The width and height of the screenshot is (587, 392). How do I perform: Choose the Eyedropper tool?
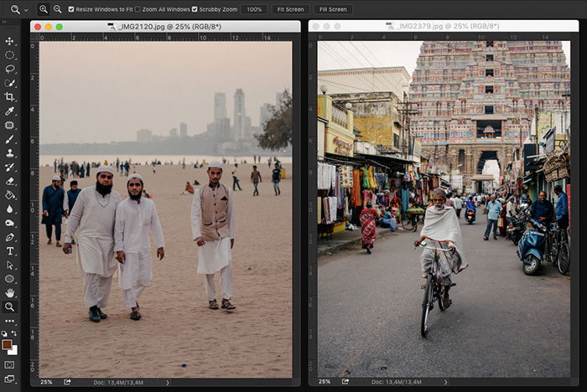point(10,111)
